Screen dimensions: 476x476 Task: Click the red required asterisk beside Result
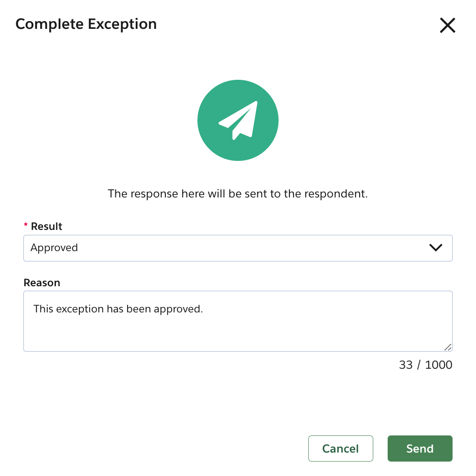[x=26, y=225]
